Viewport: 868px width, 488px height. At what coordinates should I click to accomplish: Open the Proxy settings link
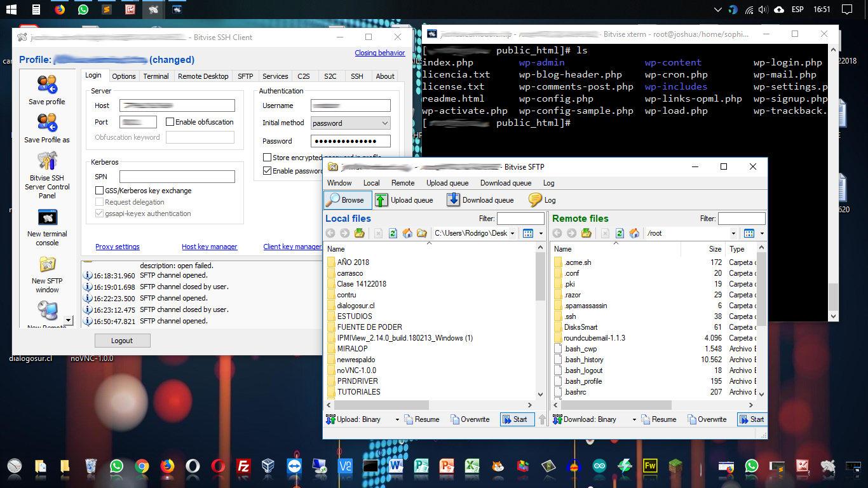pos(118,247)
